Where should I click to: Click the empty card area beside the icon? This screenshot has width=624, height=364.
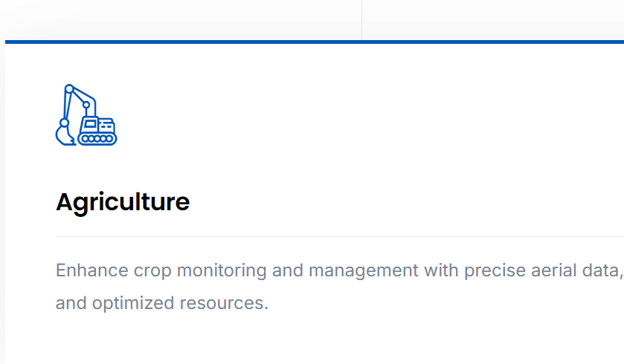358,115
